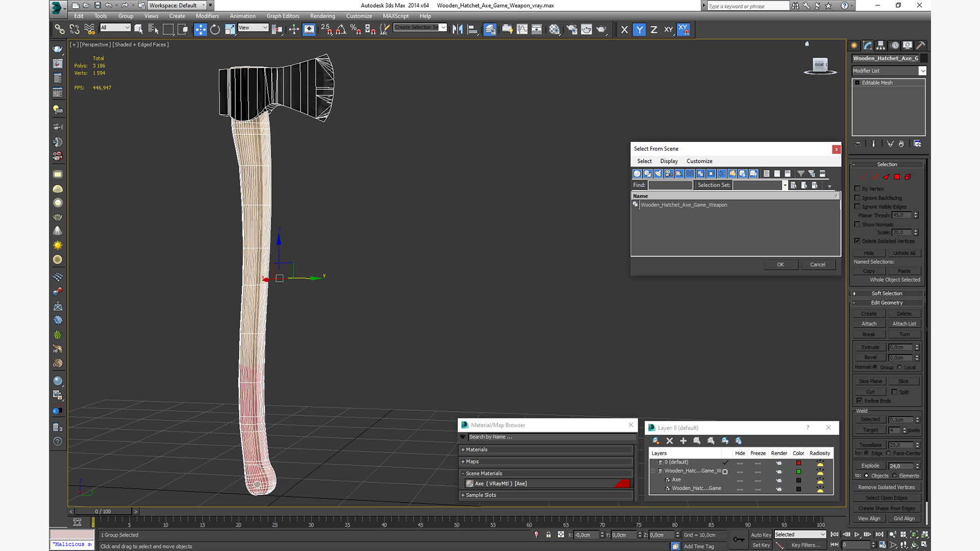Click the ViewCube in viewport
Image resolution: width=980 pixels, height=551 pixels.
pos(820,65)
